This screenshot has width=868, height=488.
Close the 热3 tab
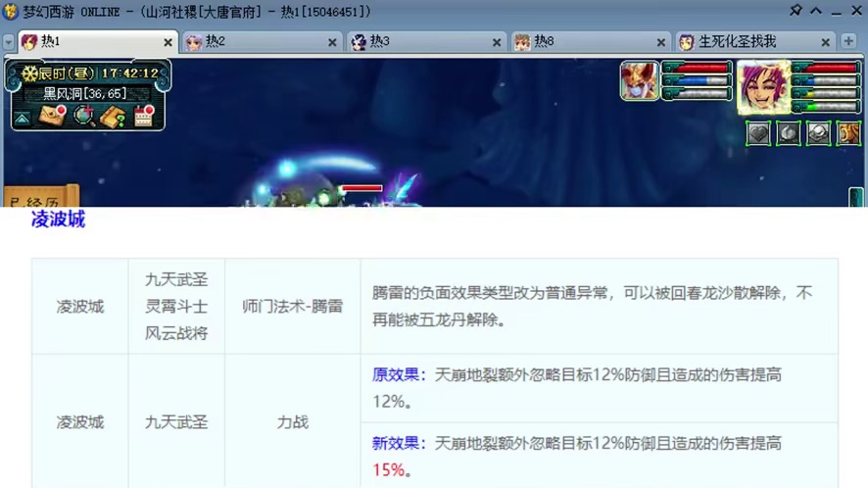pos(497,43)
